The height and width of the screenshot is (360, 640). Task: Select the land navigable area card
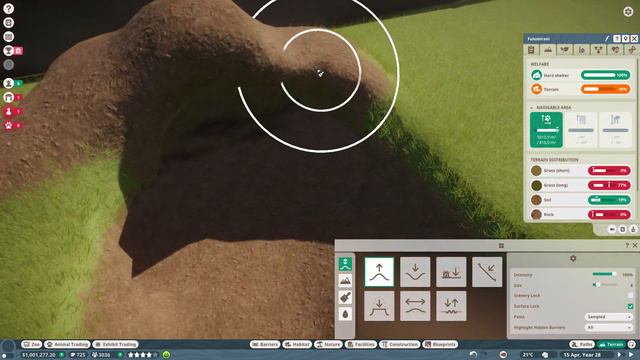546,130
